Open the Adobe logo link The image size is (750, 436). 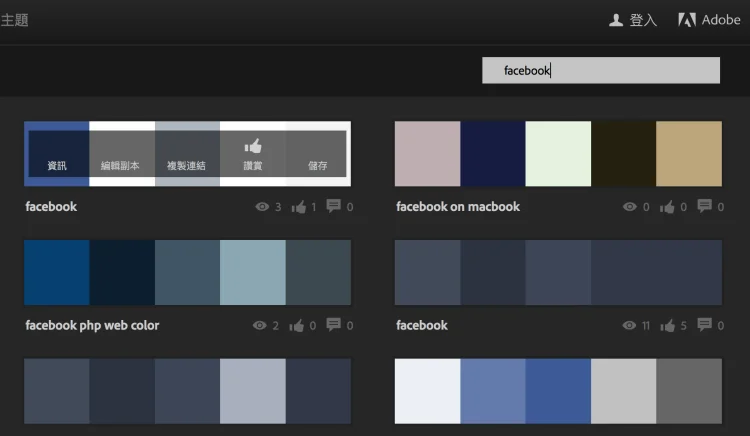click(x=687, y=20)
